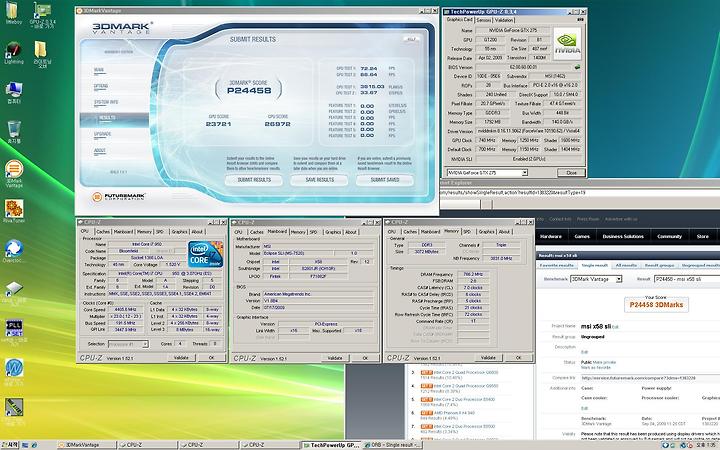Switch to the Sensors tab in GPU-Z
This screenshot has height=450, width=720.
[484, 20]
